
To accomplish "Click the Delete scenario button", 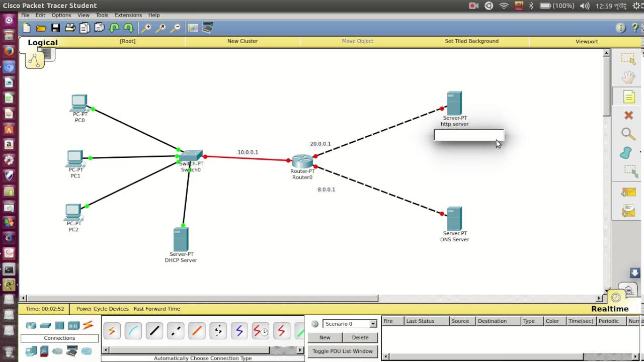I will pos(360,337).
